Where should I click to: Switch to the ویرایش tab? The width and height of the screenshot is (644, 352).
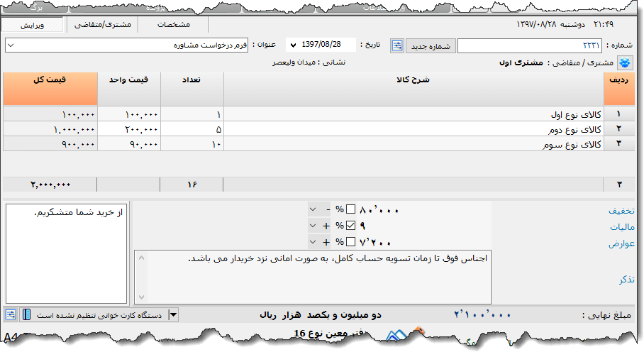click(x=32, y=25)
